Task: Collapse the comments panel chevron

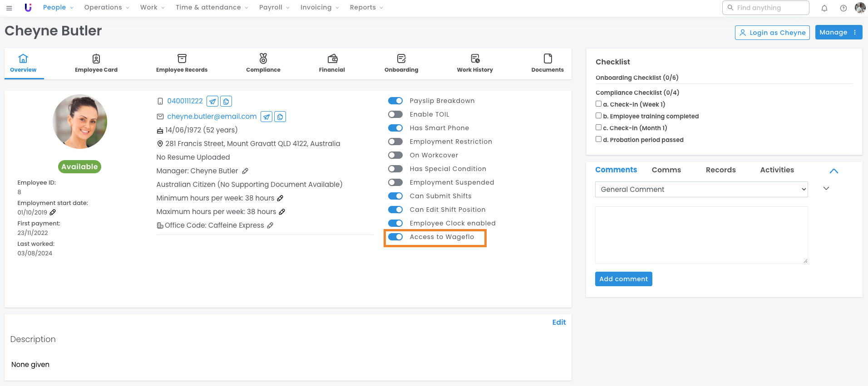Action: [x=833, y=171]
